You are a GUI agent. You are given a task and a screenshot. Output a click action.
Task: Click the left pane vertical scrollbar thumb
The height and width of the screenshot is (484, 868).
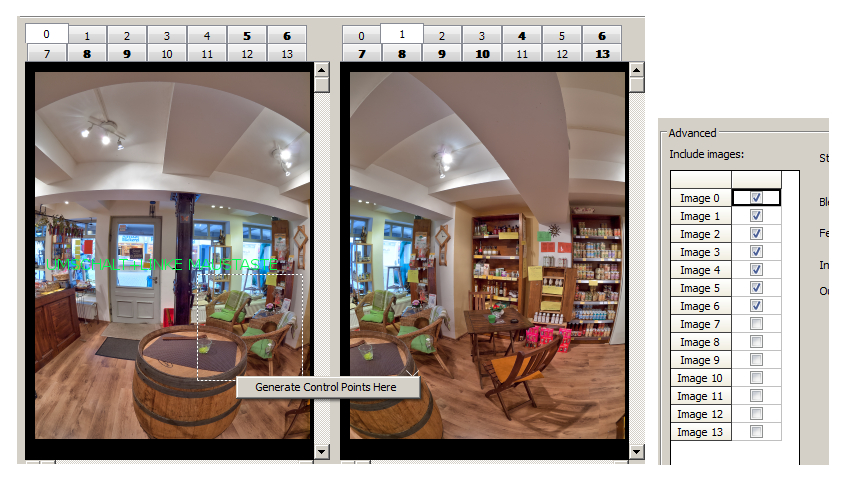[x=321, y=86]
